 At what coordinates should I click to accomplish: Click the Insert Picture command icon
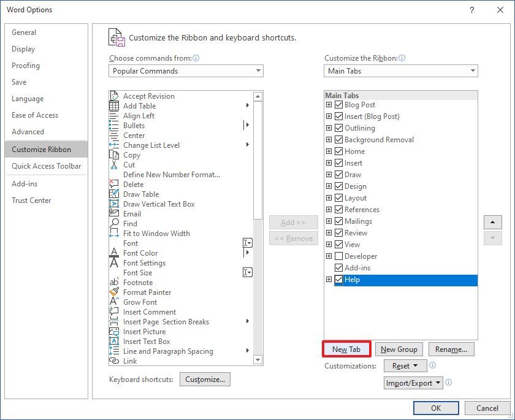point(115,332)
